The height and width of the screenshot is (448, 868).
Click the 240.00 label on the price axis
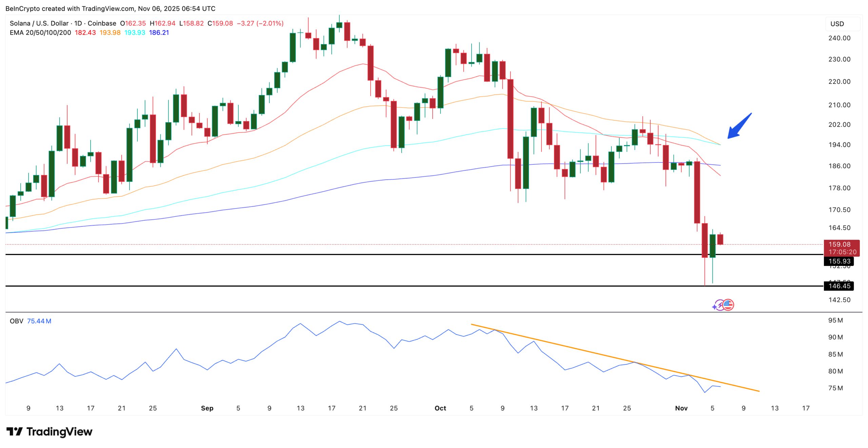(x=839, y=38)
